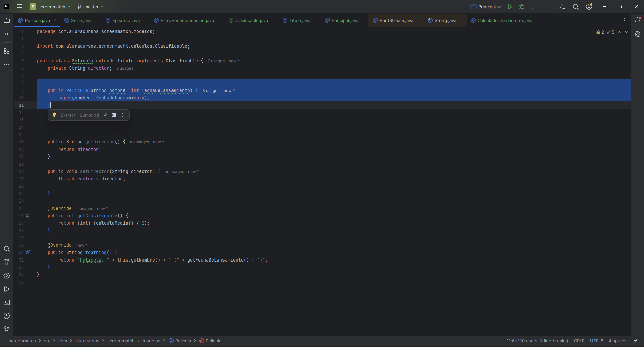Click '3 usages' hint on constructor
Screen dimensions: 644x347
click(x=211, y=91)
